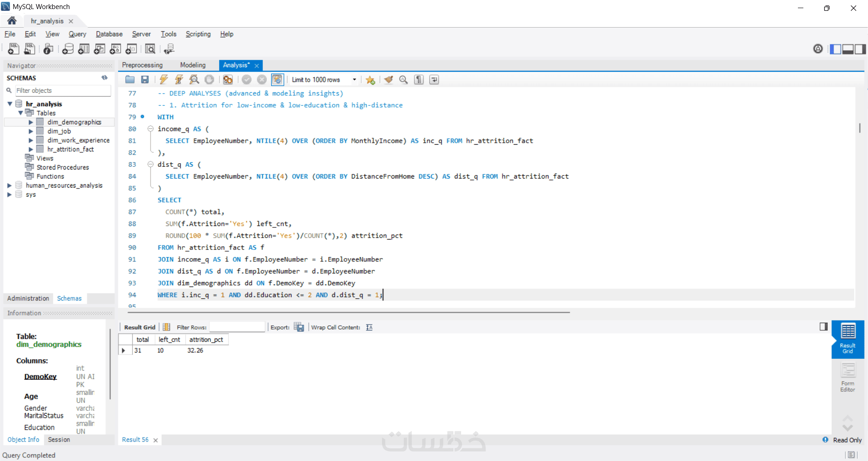The image size is (868, 461).
Task: Open the Workbench home screen icon
Action: (12, 21)
